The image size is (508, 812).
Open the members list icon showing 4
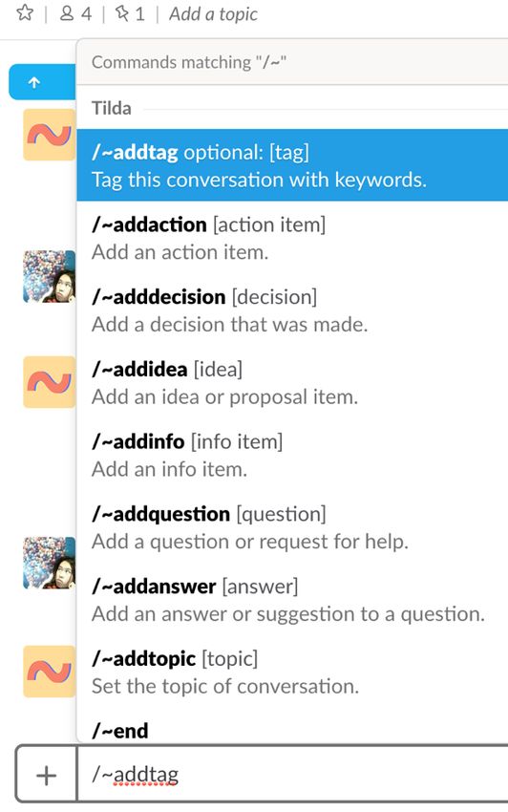75,13
